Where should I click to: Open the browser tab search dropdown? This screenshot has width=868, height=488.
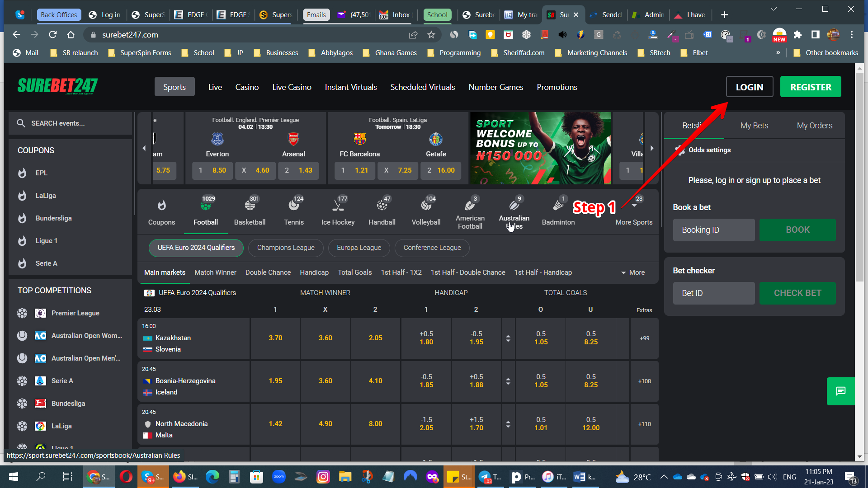pyautogui.click(x=774, y=9)
